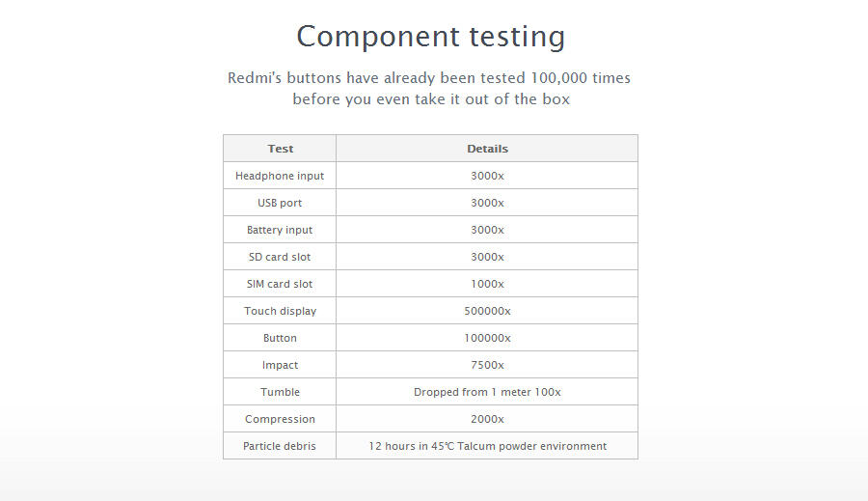868x501 pixels.
Task: Click Dropped from 1 meter 100x text
Action: tap(487, 392)
